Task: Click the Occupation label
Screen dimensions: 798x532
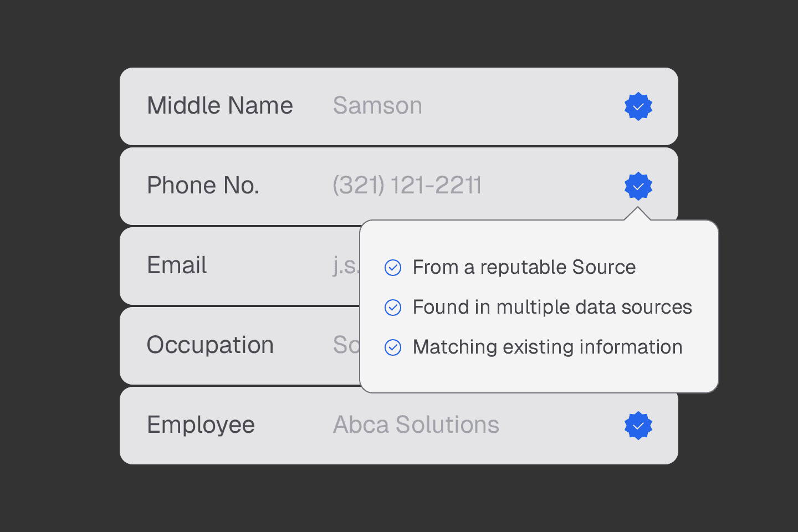Action: coord(210,345)
